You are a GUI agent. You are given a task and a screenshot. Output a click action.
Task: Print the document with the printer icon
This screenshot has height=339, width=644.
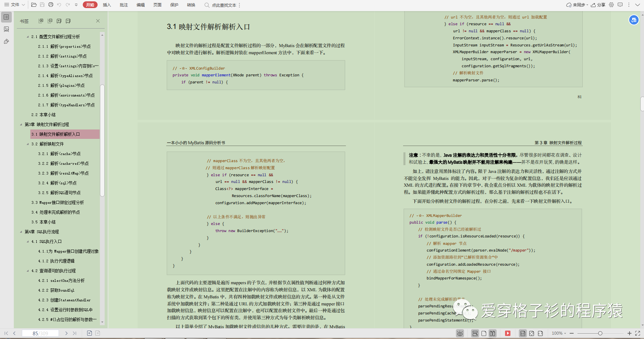[x=51, y=5]
